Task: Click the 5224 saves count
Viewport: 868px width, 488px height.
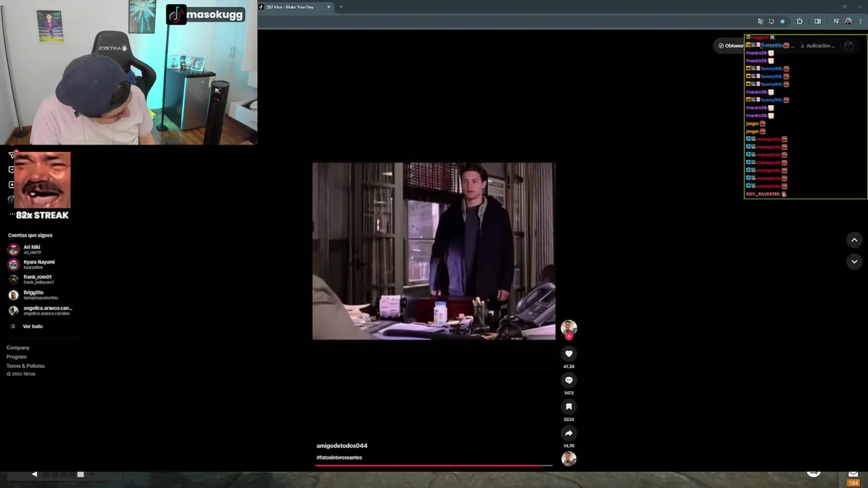Action: coord(569,420)
